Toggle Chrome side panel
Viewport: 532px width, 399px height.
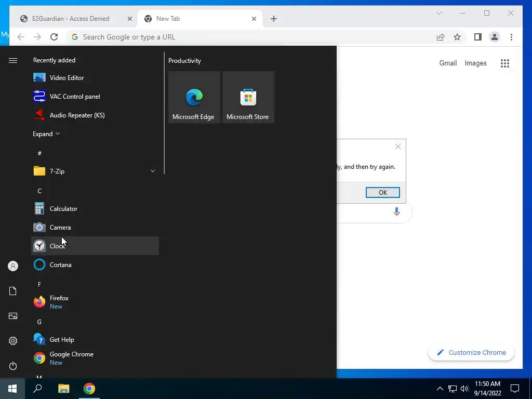[478, 37]
